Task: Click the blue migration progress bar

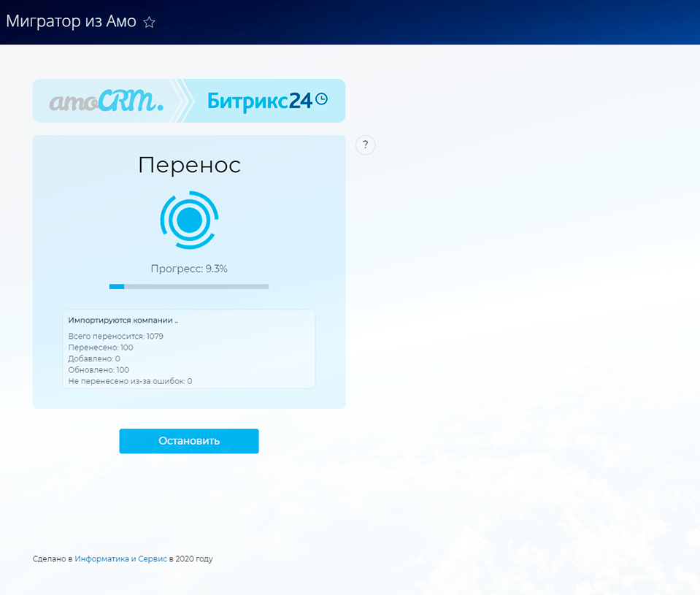Action: point(189,286)
